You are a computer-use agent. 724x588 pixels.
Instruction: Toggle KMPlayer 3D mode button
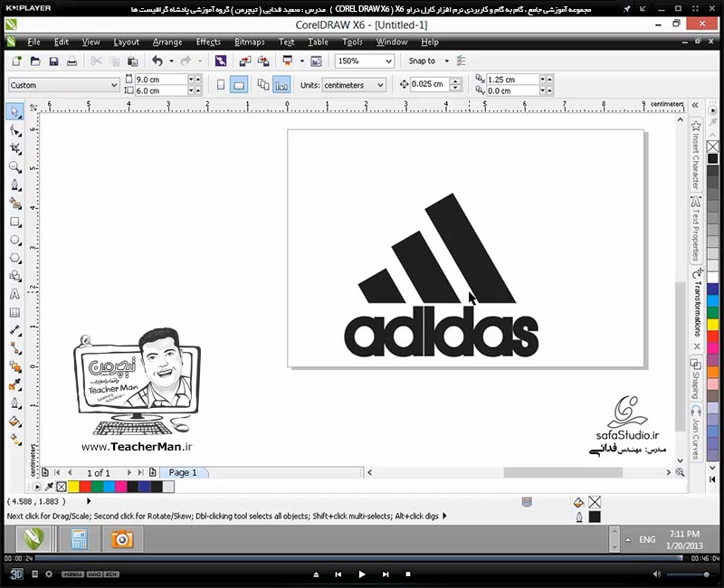click(x=16, y=574)
